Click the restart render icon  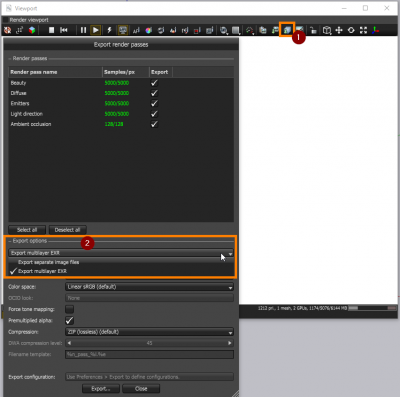click(x=64, y=30)
